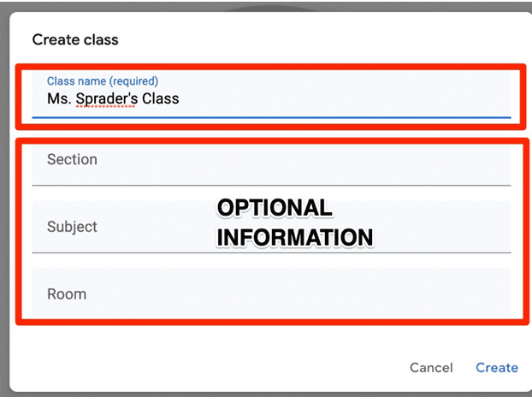Click the "Section" placeholder label
Image resolution: width=532 pixels, height=397 pixels.
(x=72, y=160)
